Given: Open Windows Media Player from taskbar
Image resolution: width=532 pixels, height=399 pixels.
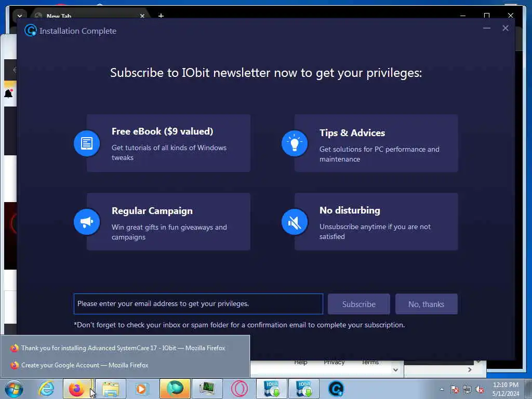Looking at the screenshot, I should [141, 389].
